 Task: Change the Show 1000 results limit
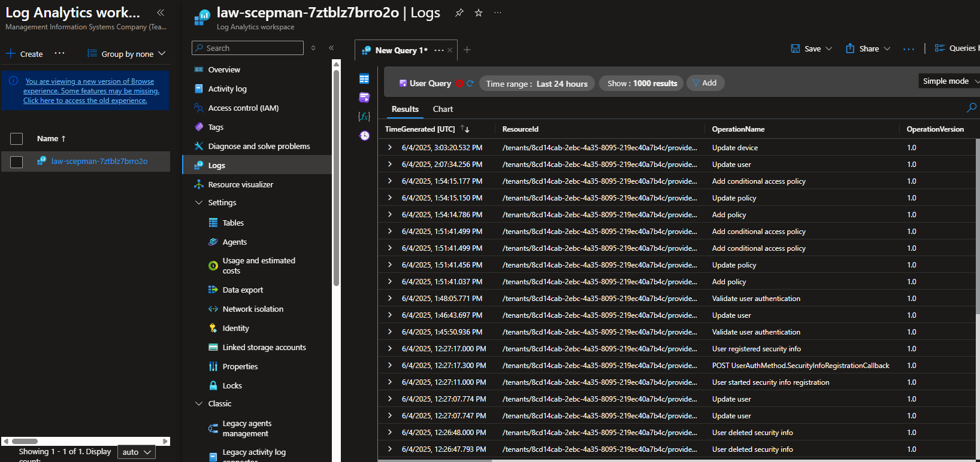642,83
